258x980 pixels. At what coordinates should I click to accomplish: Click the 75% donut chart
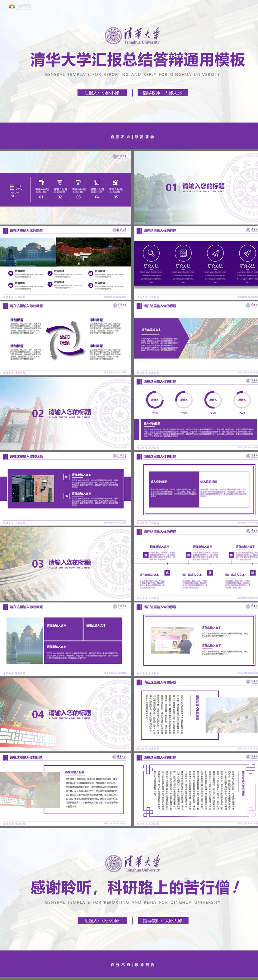(x=155, y=400)
